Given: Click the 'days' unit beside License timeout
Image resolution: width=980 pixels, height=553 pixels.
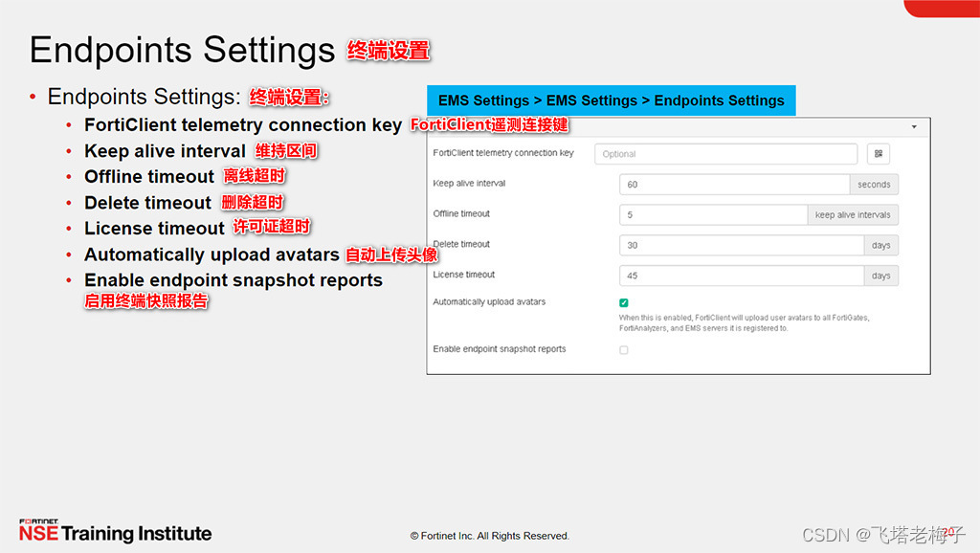Looking at the screenshot, I should coord(880,276).
